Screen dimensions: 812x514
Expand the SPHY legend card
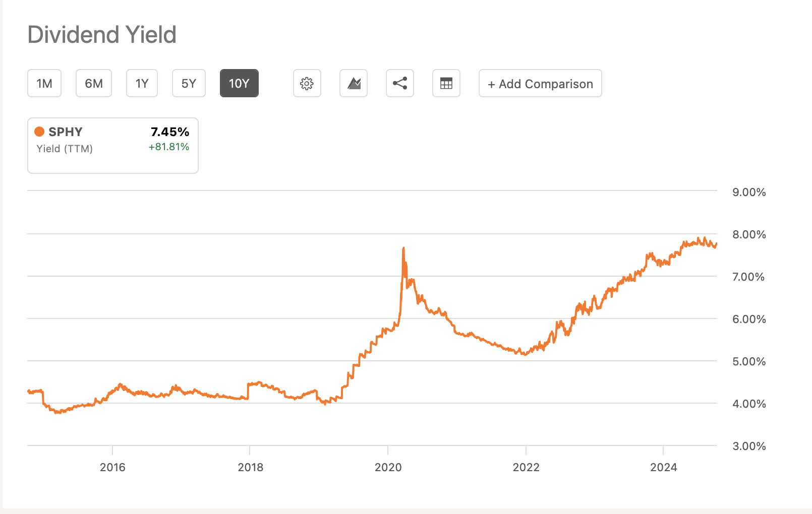[112, 145]
